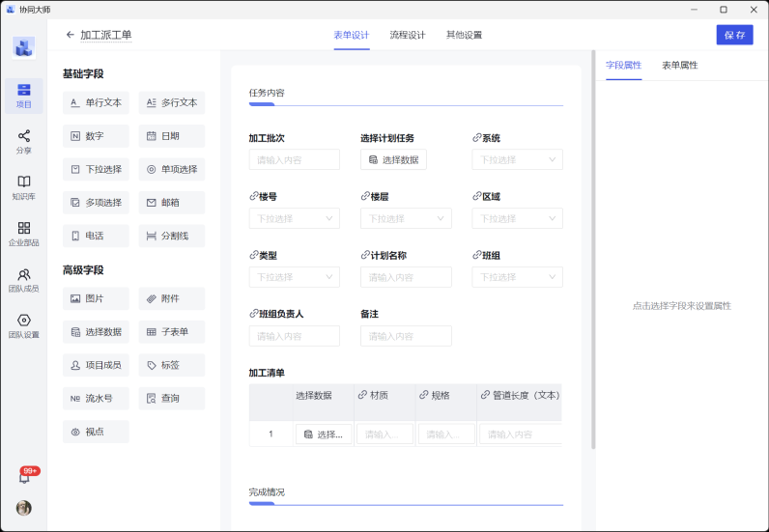769x532 pixels.
Task: Click the 加工批次 input field
Action: 294,159
